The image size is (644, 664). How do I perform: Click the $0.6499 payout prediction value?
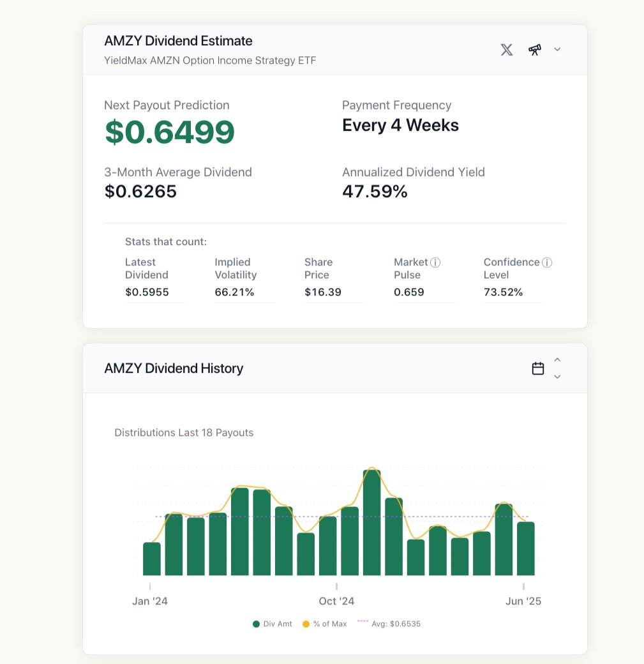click(x=169, y=132)
